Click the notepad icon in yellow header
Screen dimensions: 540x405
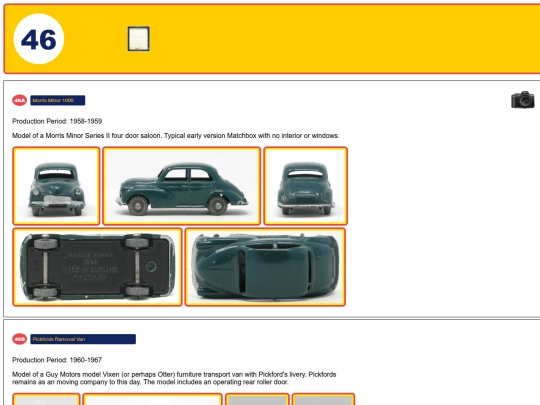(138, 39)
